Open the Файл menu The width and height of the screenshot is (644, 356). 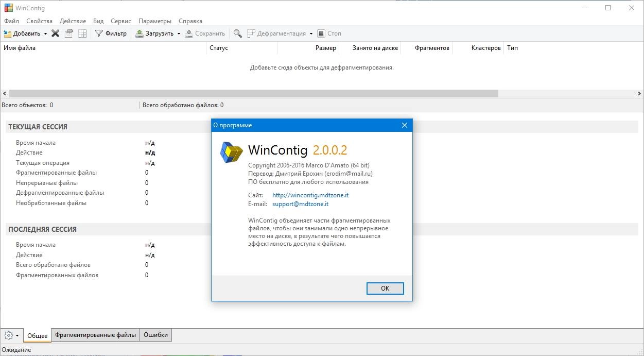tap(11, 21)
